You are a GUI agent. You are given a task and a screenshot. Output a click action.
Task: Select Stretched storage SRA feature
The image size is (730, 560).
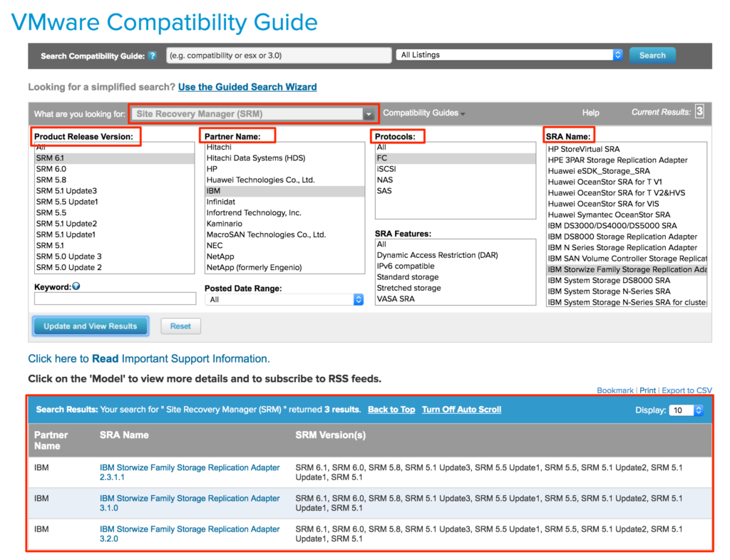point(456,288)
